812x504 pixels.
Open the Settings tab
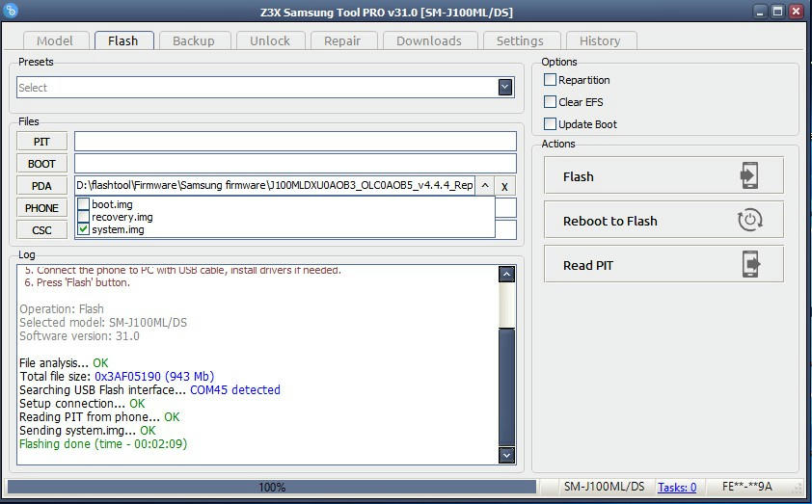coord(521,40)
